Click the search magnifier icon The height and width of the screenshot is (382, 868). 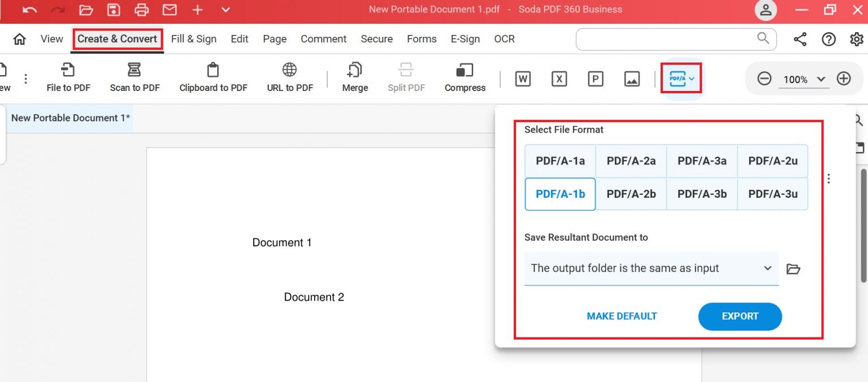763,38
